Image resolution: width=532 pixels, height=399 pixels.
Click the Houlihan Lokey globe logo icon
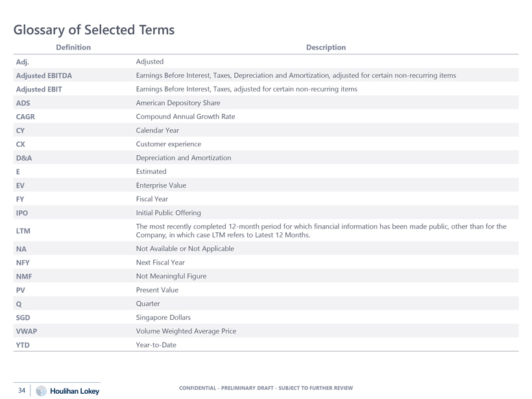pos(42,391)
